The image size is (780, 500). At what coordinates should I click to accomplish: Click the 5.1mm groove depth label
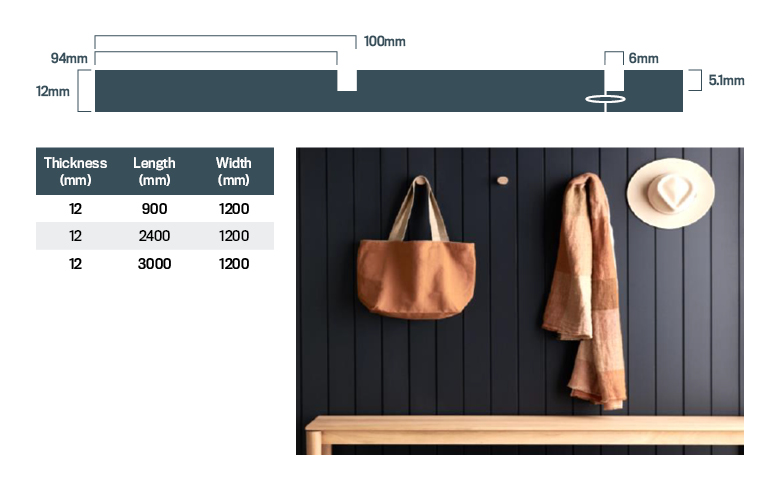(726, 80)
